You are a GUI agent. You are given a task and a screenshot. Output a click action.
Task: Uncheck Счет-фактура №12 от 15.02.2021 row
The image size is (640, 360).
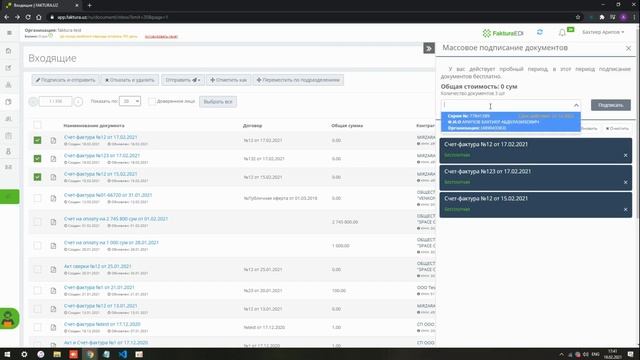point(37,177)
